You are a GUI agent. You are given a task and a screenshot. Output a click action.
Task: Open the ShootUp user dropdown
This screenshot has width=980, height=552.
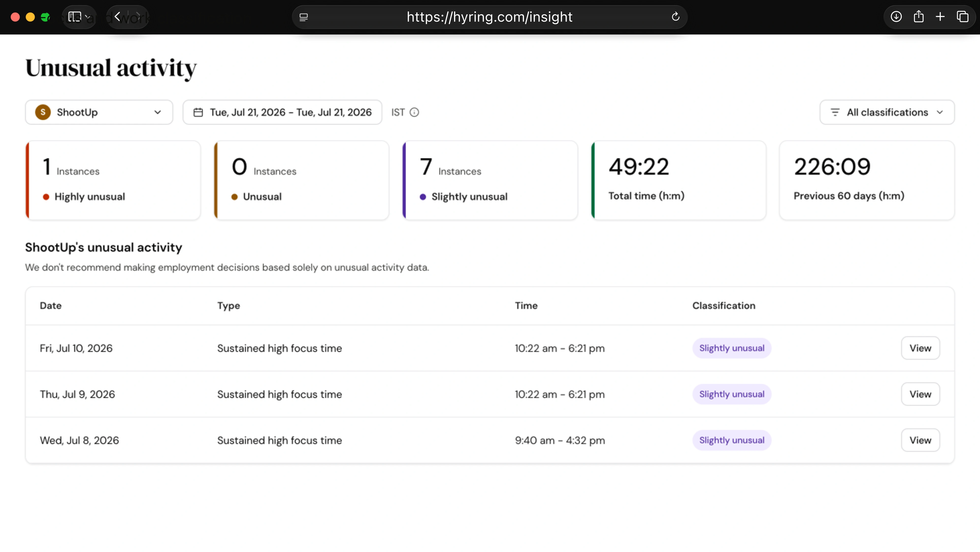point(99,112)
